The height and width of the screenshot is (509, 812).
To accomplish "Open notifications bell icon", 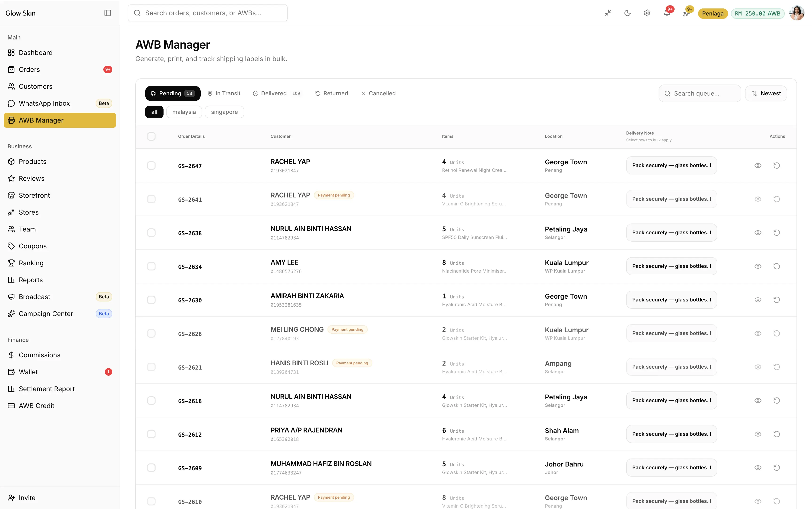I will pos(667,13).
